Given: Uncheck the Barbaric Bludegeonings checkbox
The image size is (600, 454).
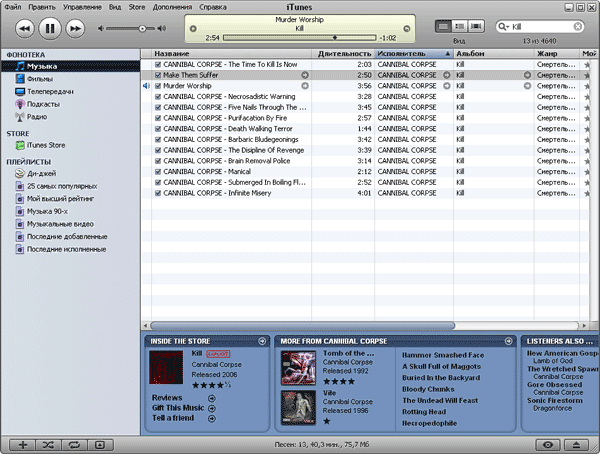Looking at the screenshot, I should [158, 139].
